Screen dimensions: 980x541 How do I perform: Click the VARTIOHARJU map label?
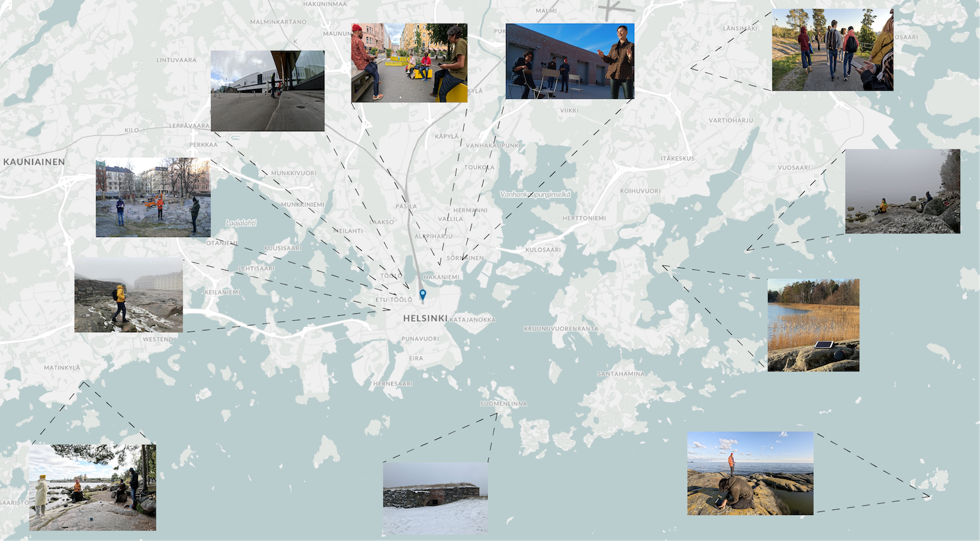(x=730, y=120)
